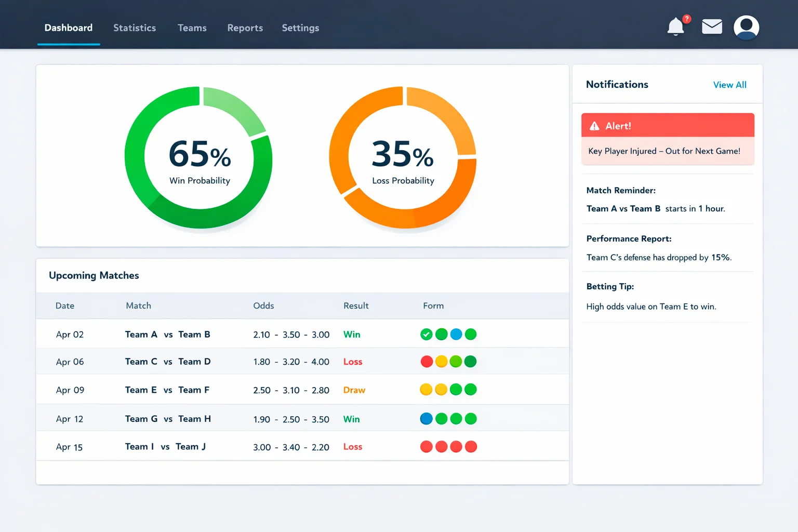Screen dimensions: 798x532
Task: Click the first red form dot for Team I
Action: click(x=426, y=446)
